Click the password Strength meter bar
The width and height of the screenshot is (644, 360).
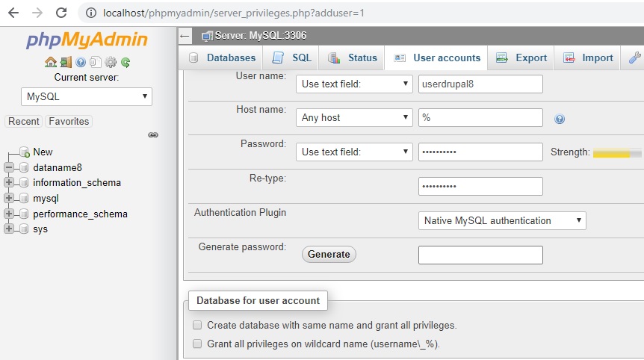pyautogui.click(x=617, y=153)
